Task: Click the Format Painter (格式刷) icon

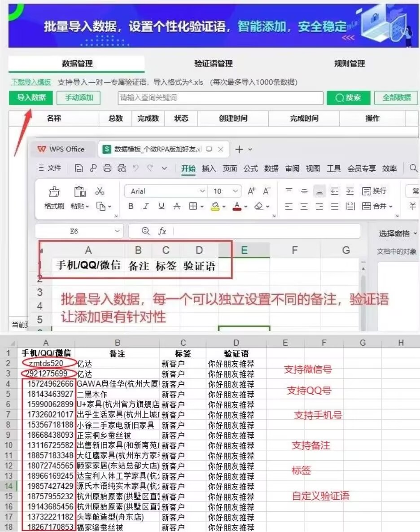Action: click(54, 192)
